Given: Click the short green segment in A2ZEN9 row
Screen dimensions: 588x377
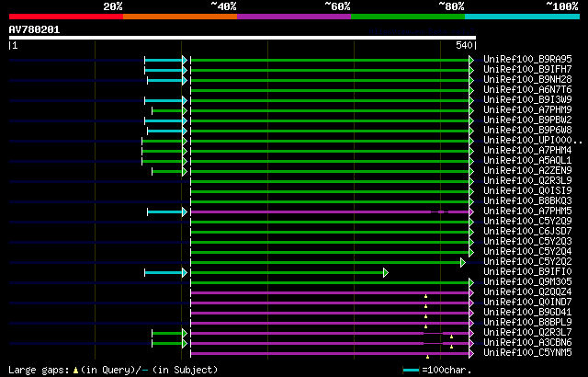Looking at the screenshot, I should (x=167, y=171).
